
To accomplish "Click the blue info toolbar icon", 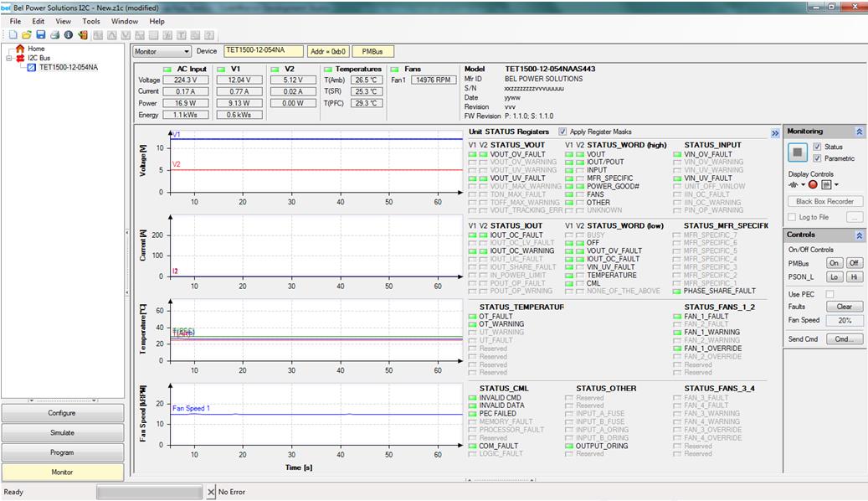I will point(68,35).
